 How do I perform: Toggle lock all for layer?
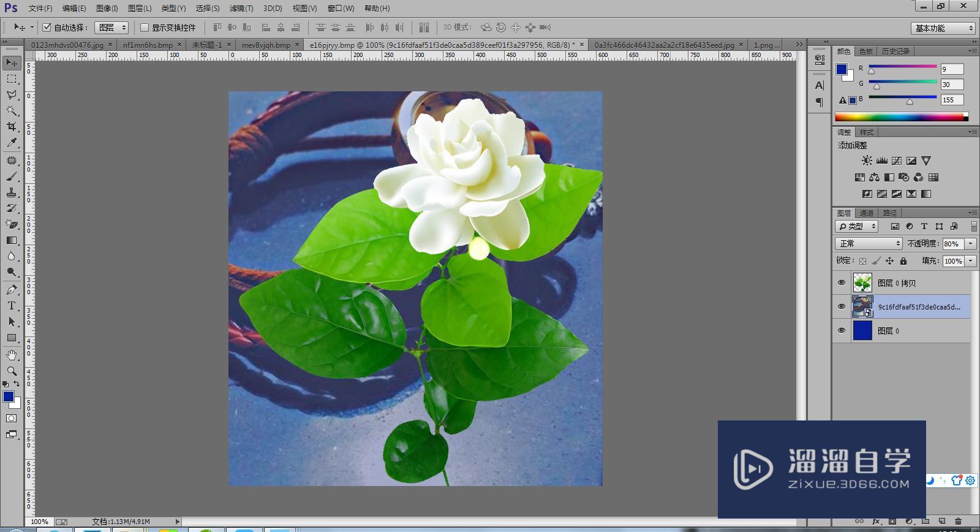tap(903, 260)
